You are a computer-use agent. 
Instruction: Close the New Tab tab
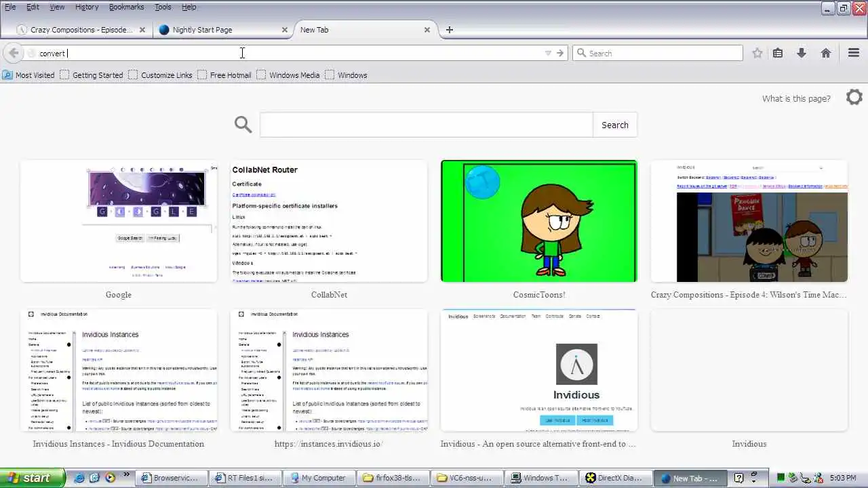pos(427,30)
